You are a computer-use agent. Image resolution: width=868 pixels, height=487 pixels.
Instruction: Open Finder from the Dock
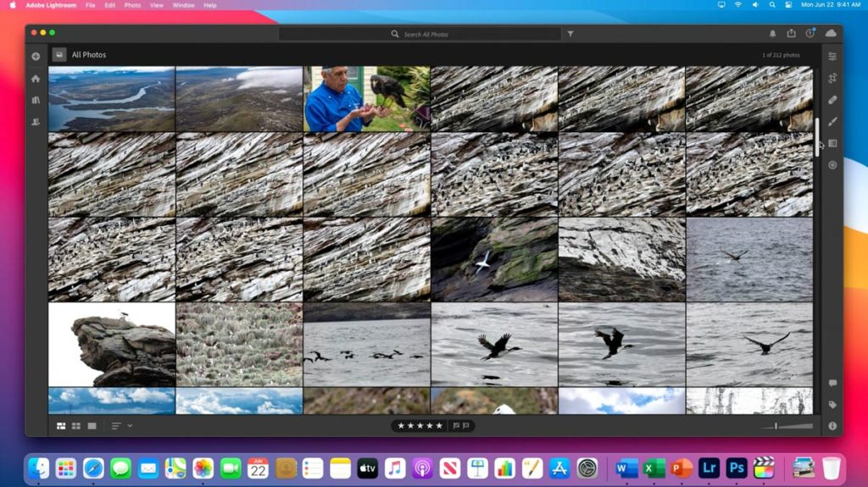click(x=39, y=468)
